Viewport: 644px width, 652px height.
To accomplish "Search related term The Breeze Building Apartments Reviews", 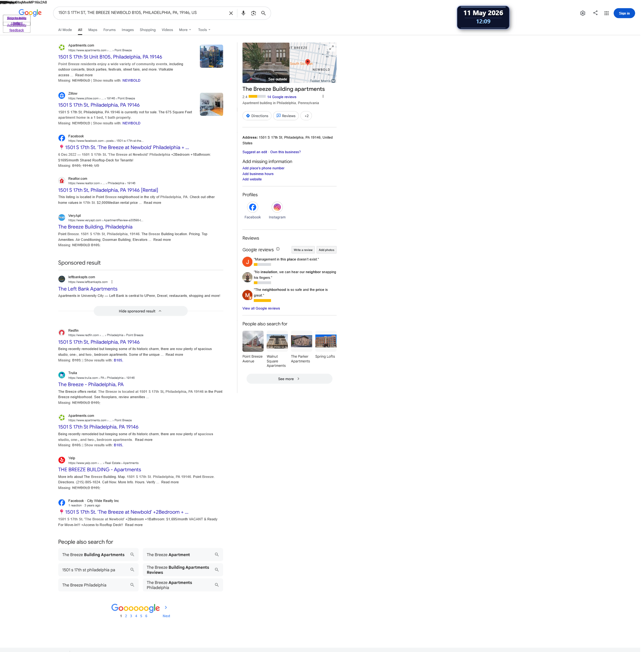I will tap(183, 570).
